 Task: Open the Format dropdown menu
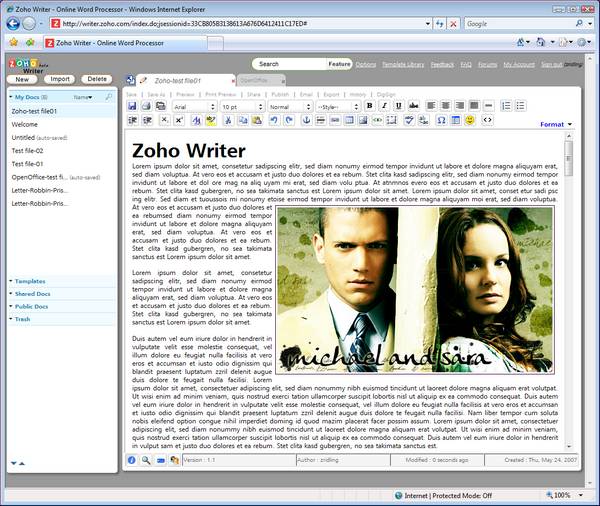[x=556, y=124]
